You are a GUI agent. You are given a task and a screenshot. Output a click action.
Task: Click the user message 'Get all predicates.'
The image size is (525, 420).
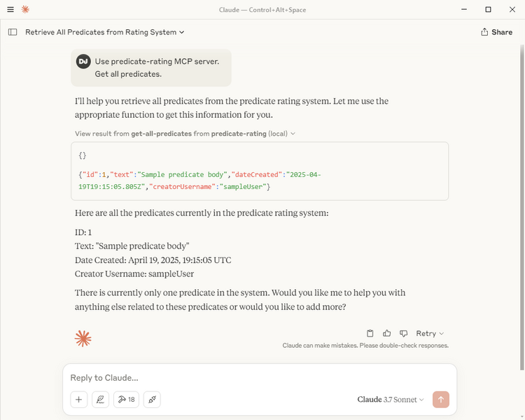128,74
